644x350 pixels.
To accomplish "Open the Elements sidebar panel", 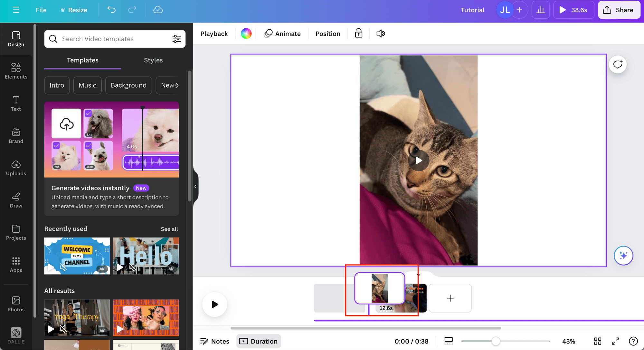I will point(16,71).
